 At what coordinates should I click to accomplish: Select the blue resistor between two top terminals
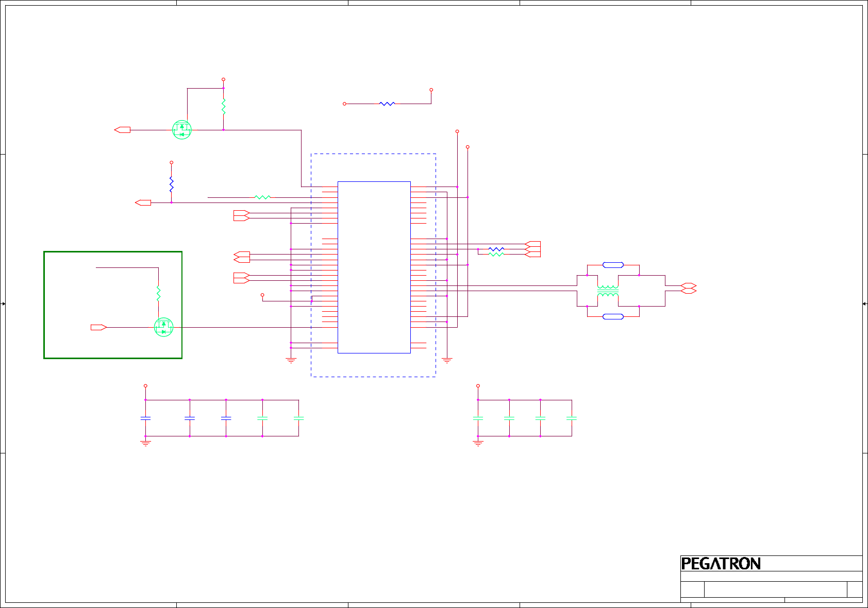coord(387,104)
